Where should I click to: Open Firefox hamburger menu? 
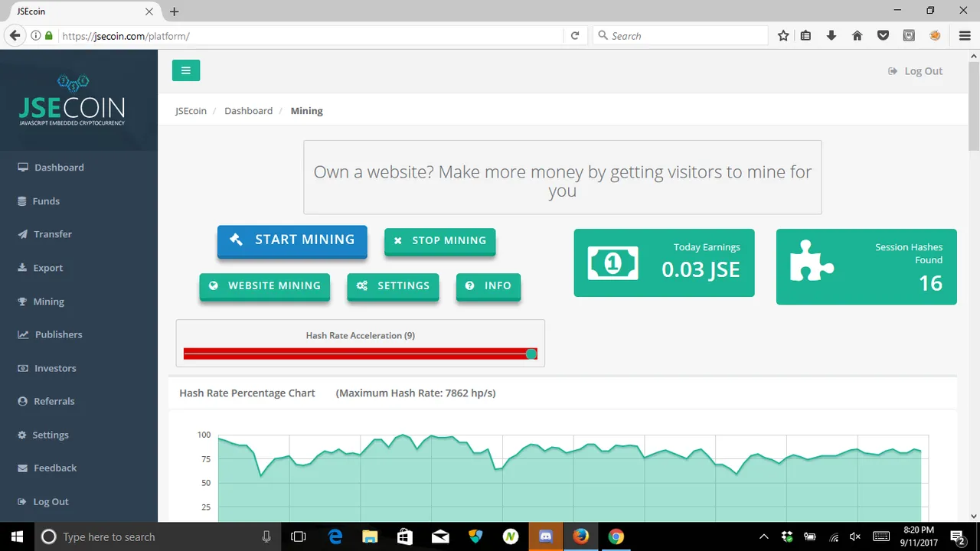pos(965,36)
